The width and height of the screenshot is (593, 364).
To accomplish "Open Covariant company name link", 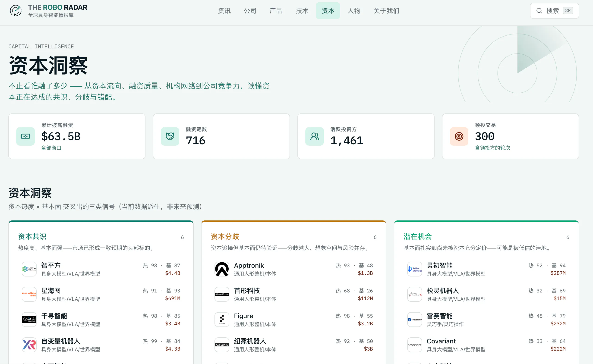I will click(441, 341).
